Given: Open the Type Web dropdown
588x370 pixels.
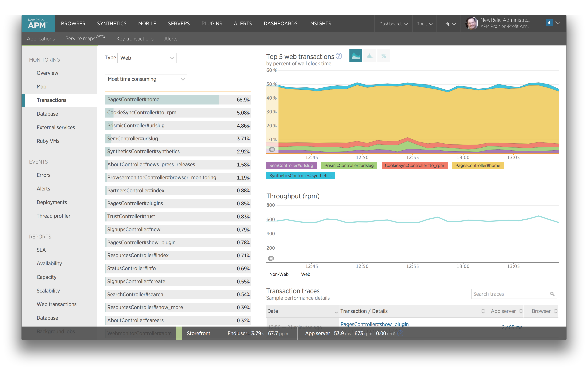Looking at the screenshot, I should pyautogui.click(x=147, y=58).
